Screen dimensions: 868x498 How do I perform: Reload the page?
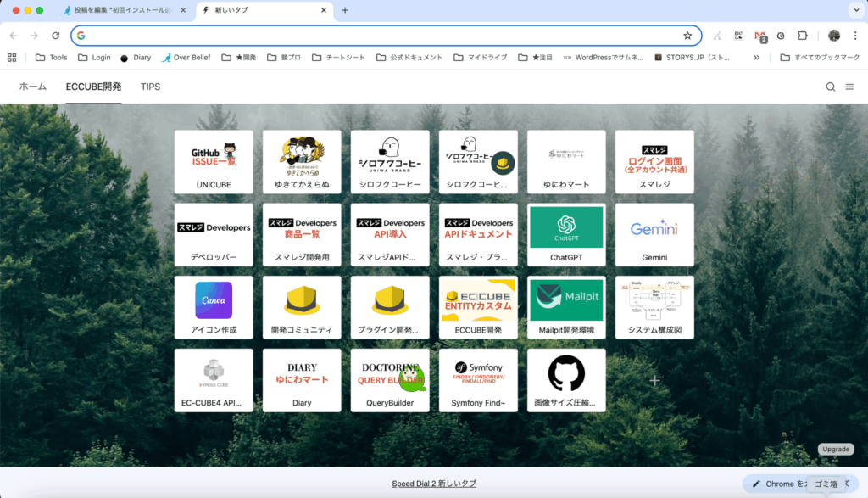(56, 36)
